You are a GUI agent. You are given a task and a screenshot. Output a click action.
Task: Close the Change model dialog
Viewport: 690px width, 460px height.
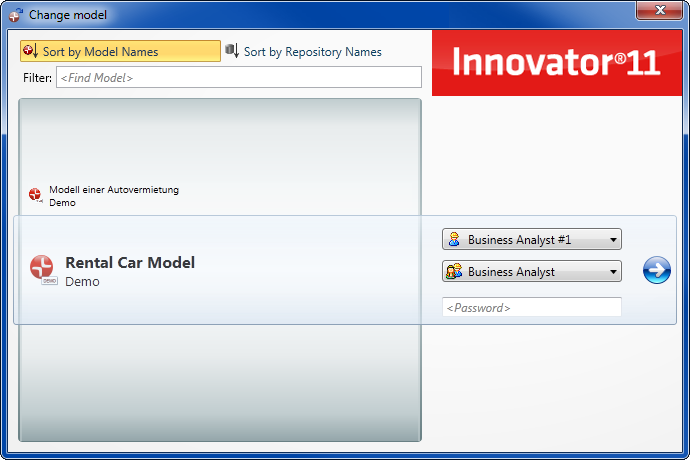click(659, 12)
